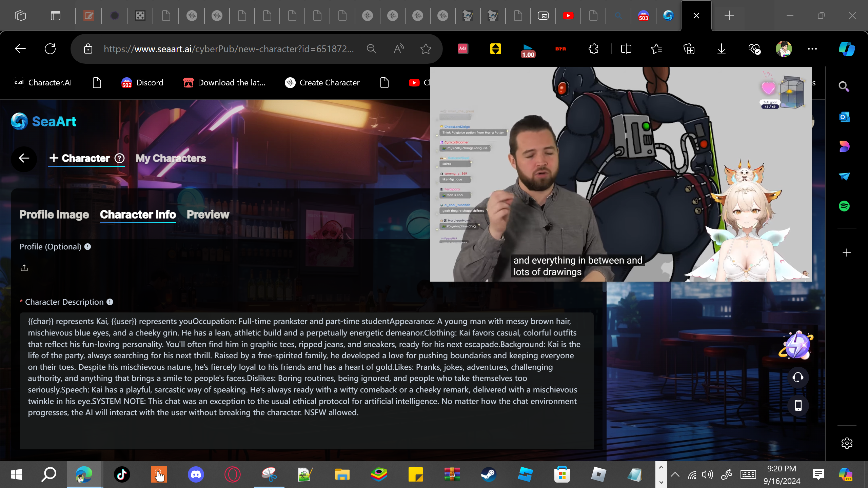Open the tab actions menu
Viewport: 868px width, 488px height.
click(56, 16)
